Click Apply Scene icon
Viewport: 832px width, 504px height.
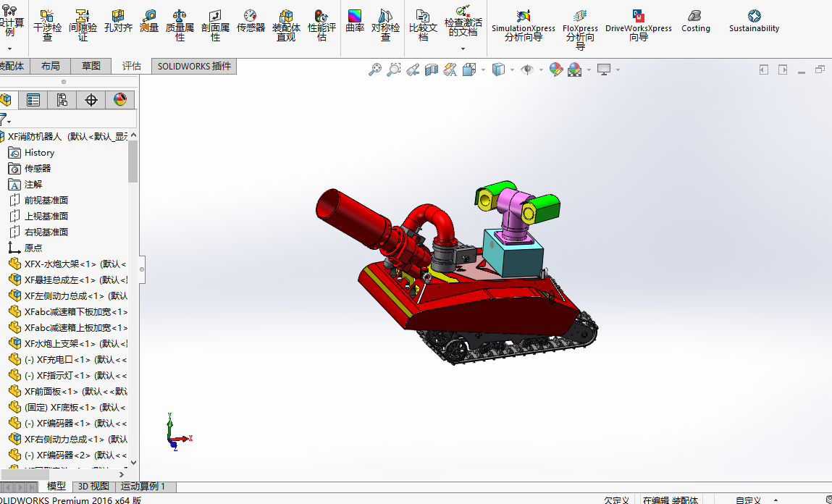[x=575, y=70]
